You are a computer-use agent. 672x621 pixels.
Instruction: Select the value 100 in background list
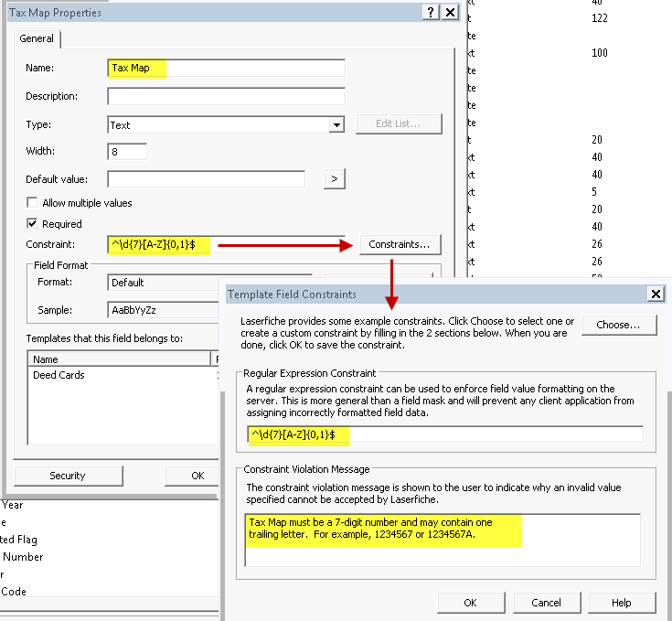click(600, 53)
